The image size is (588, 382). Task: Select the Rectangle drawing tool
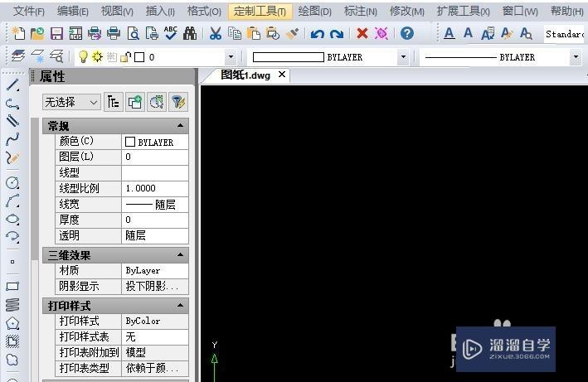[x=12, y=287]
